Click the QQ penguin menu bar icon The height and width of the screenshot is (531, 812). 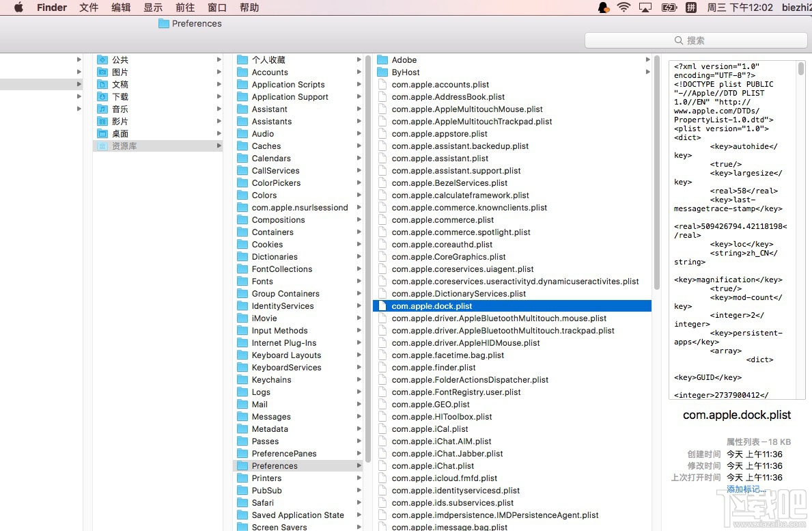click(x=603, y=8)
